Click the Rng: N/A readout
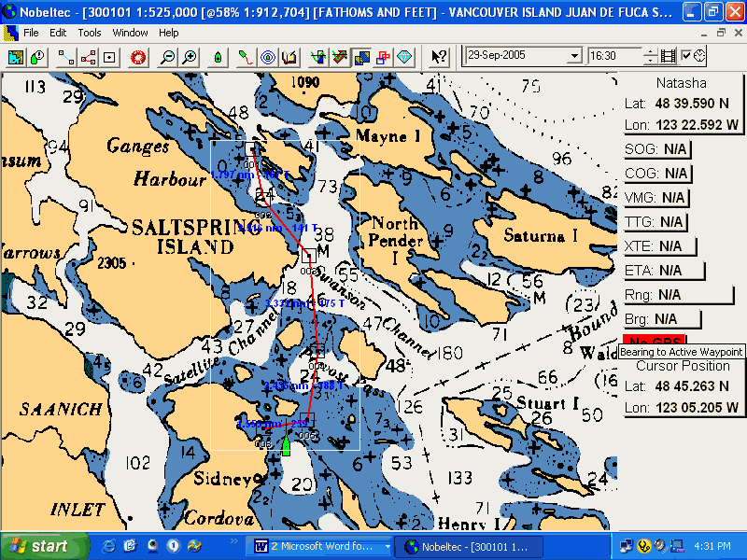Screen dimensions: 747x560 (678, 295)
